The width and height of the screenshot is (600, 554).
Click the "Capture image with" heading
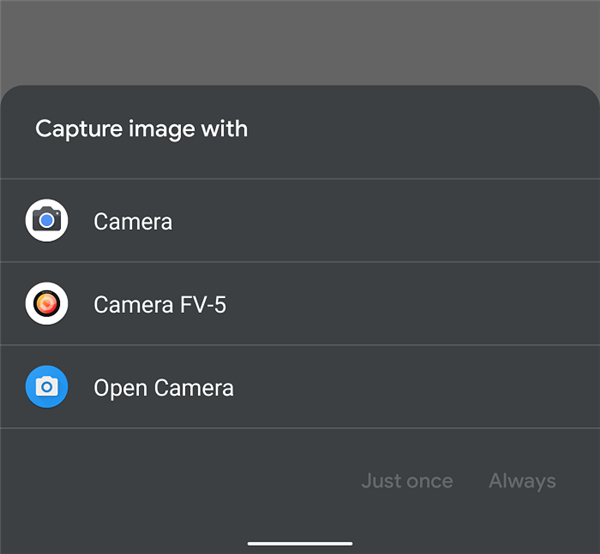pyautogui.click(x=141, y=129)
